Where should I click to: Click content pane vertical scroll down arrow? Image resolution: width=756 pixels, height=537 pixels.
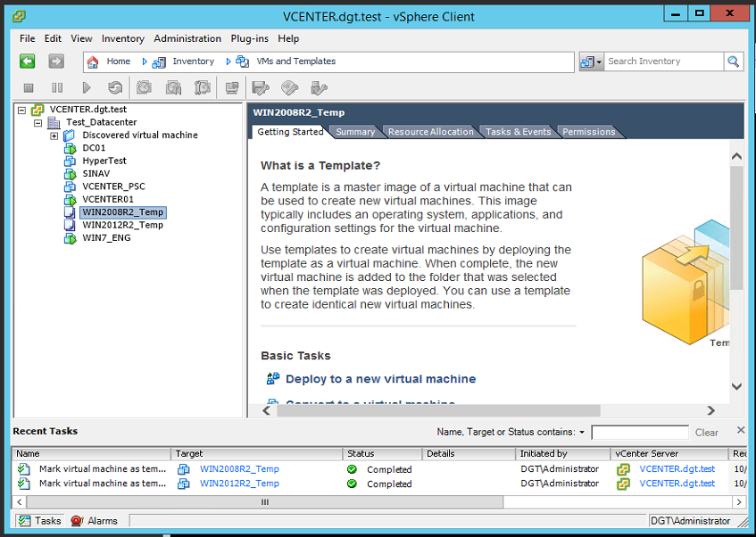736,386
